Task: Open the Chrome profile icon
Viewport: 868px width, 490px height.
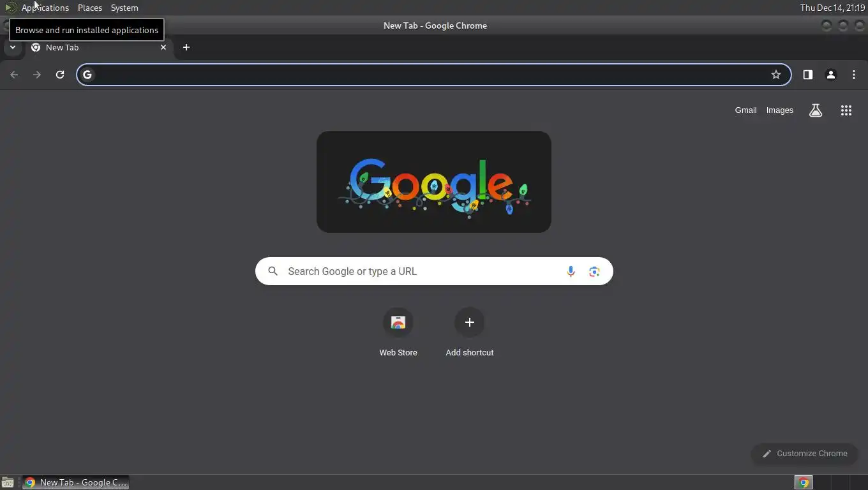Action: [x=831, y=75]
